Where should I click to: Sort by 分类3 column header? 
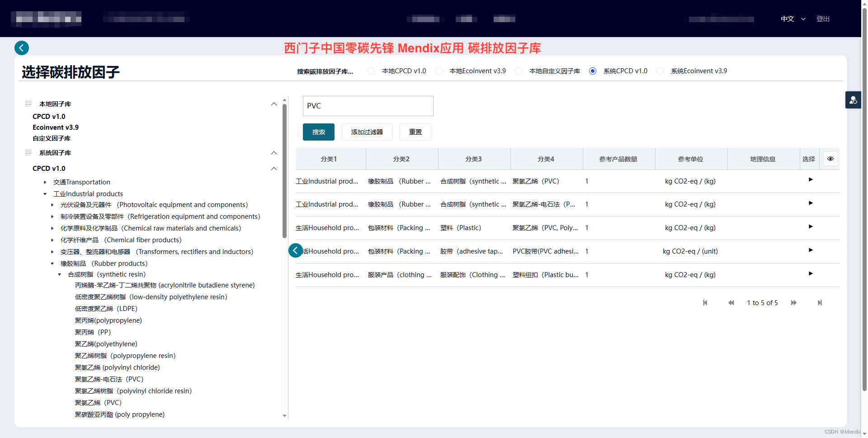click(x=474, y=159)
